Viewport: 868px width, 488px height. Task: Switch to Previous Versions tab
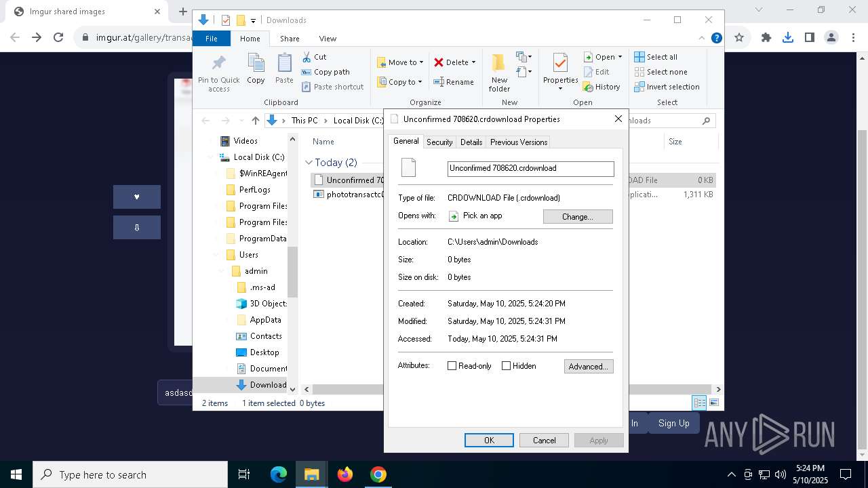point(519,142)
